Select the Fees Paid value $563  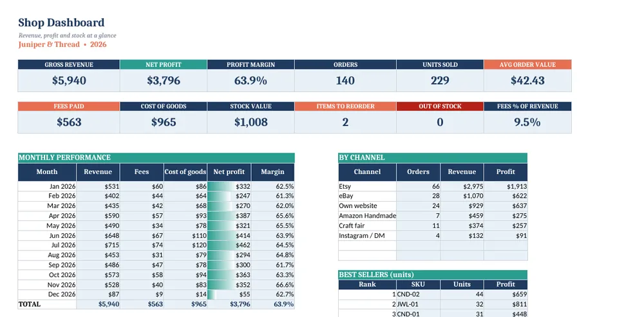click(x=69, y=122)
